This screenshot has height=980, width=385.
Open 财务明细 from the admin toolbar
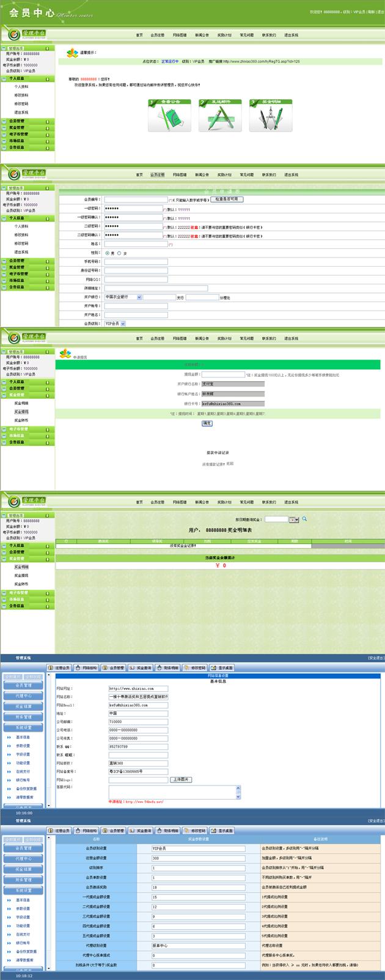(x=167, y=668)
